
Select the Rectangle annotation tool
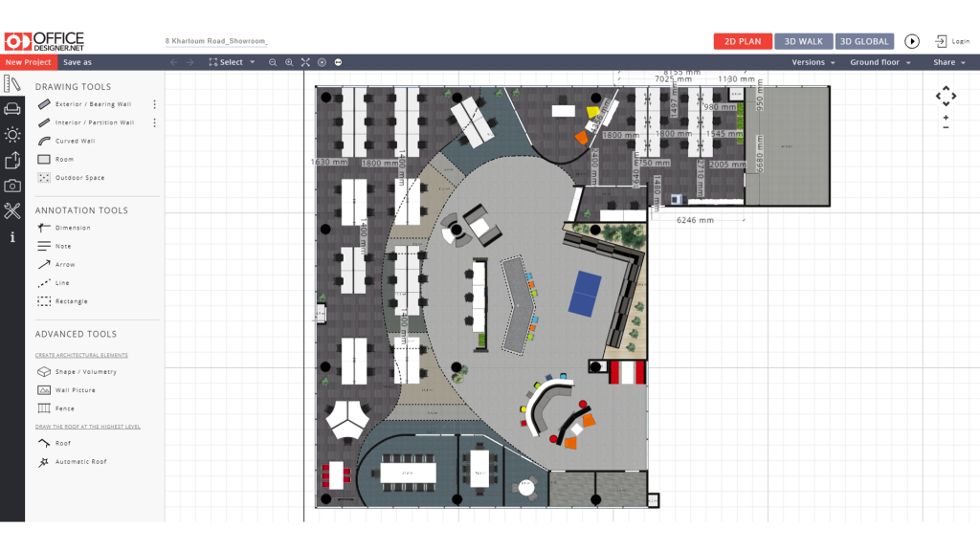point(62,301)
